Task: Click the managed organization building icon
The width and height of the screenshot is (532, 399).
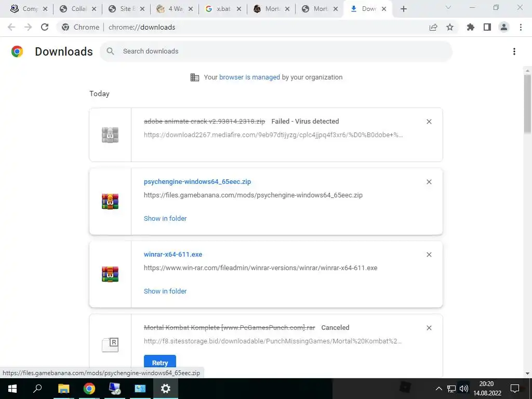Action: coord(195,77)
